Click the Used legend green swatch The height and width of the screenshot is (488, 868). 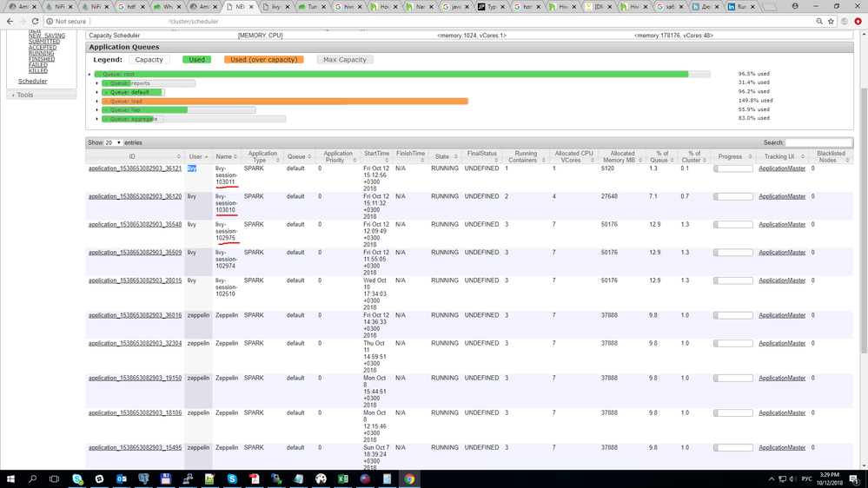click(x=196, y=60)
